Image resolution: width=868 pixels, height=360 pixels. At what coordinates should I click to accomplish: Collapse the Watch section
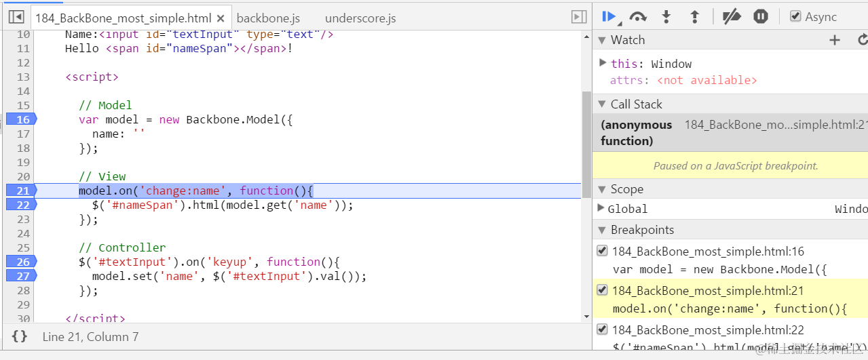coord(601,41)
